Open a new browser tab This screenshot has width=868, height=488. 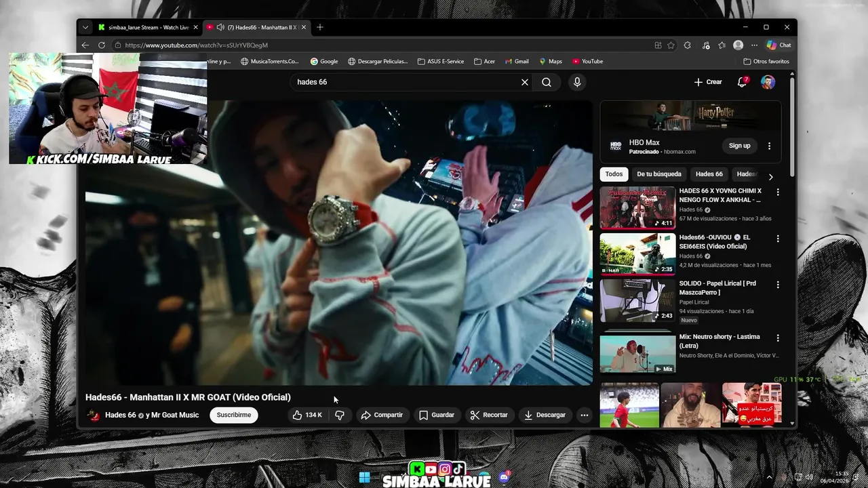coord(319,27)
